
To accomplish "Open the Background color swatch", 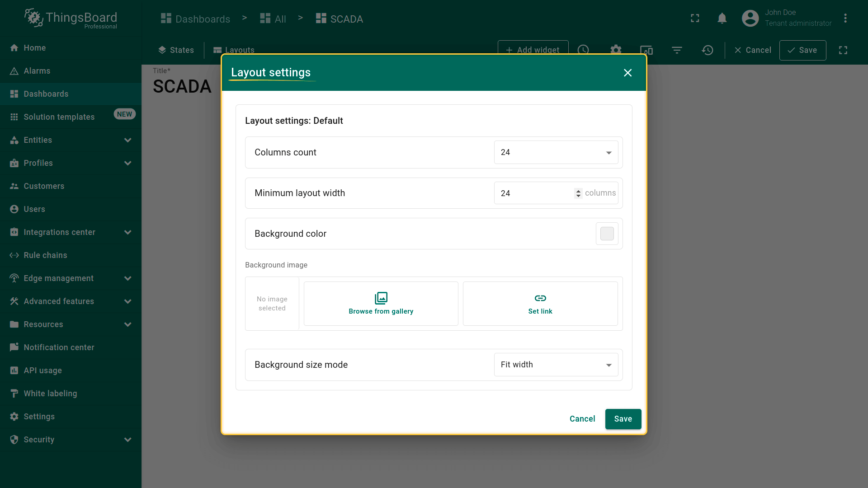I will pos(607,234).
